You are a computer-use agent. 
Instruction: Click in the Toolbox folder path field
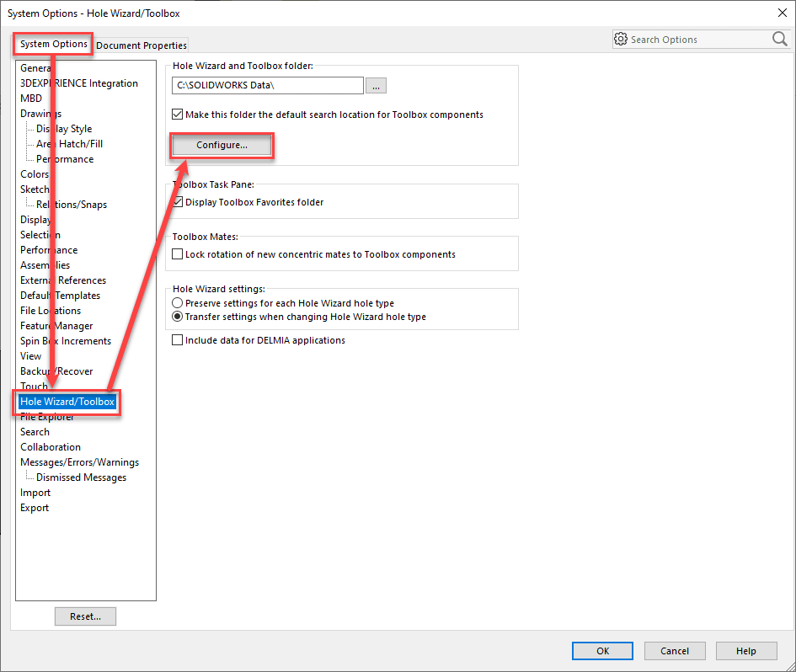coord(268,85)
